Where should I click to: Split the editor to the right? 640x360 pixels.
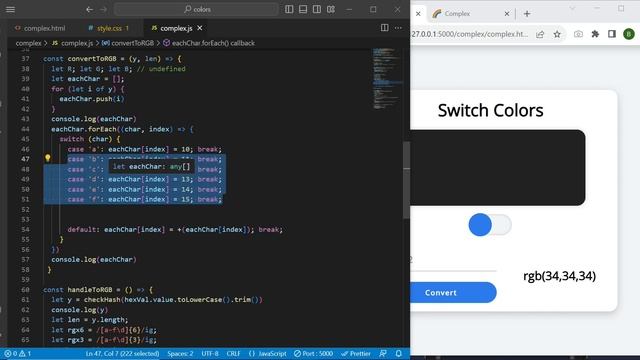click(384, 28)
